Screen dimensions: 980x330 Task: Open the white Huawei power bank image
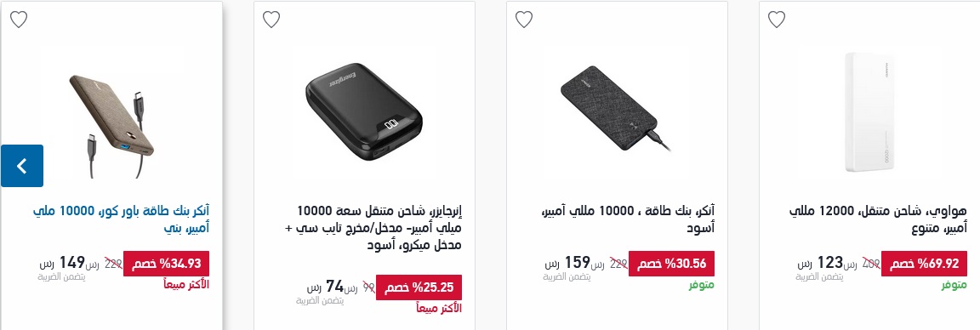(x=870, y=112)
